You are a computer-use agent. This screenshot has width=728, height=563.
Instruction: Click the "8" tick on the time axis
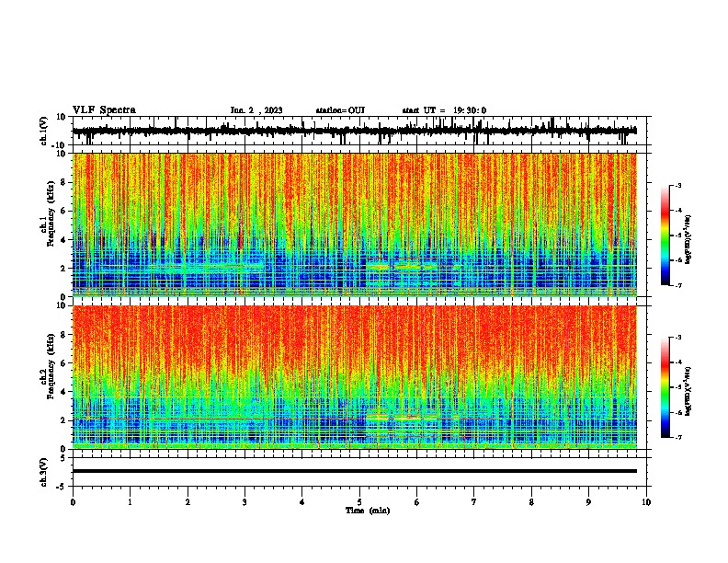coord(531,502)
